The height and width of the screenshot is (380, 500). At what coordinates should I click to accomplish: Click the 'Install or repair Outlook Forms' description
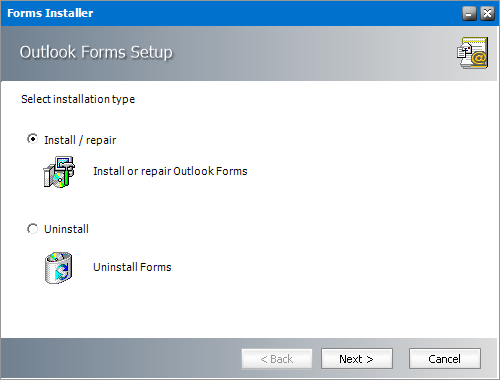pos(170,171)
